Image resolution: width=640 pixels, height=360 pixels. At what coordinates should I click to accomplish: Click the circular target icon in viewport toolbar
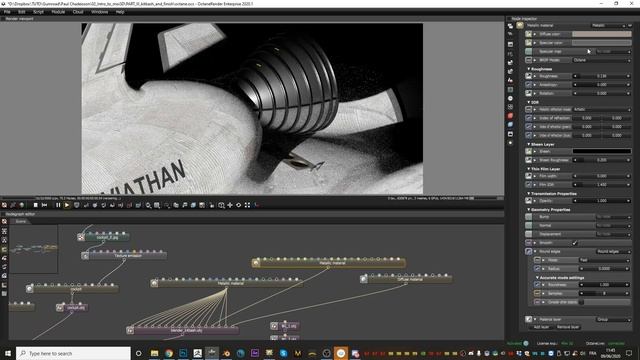238,205
